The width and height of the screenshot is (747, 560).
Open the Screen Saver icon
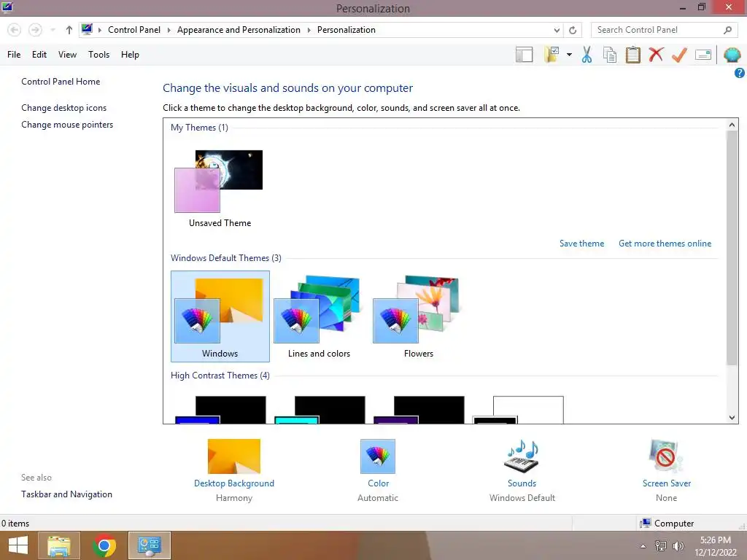tap(666, 456)
